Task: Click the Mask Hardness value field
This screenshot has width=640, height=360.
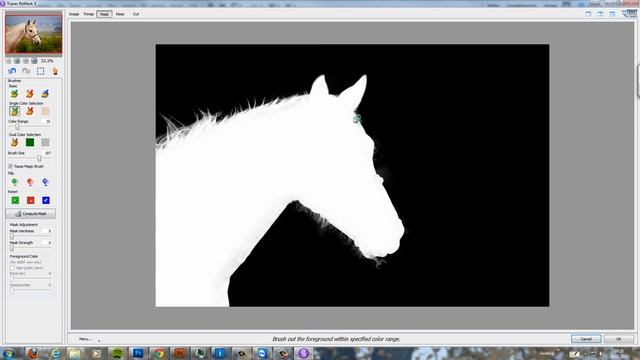Action: click(47, 231)
